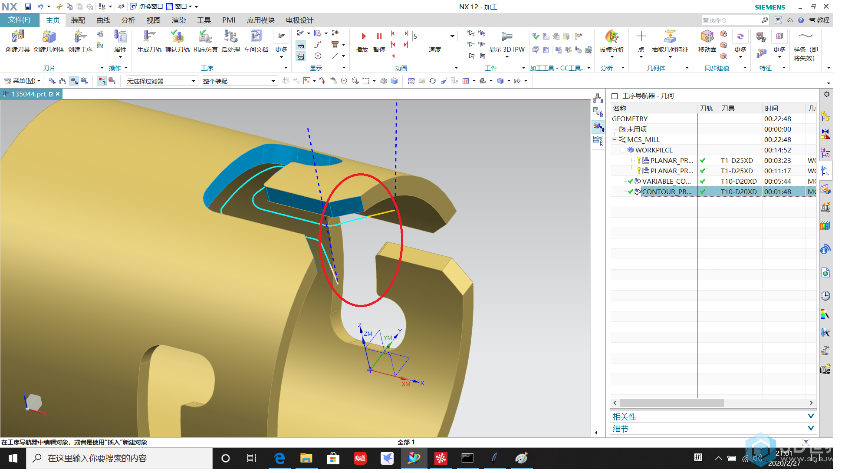
Task: Open the History clock icon in sidebar
Action: pyautogui.click(x=825, y=296)
